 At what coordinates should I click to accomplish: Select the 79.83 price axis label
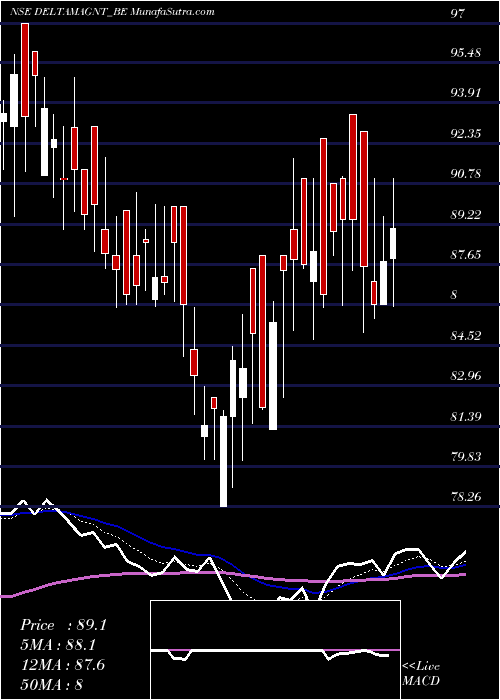coord(466,457)
